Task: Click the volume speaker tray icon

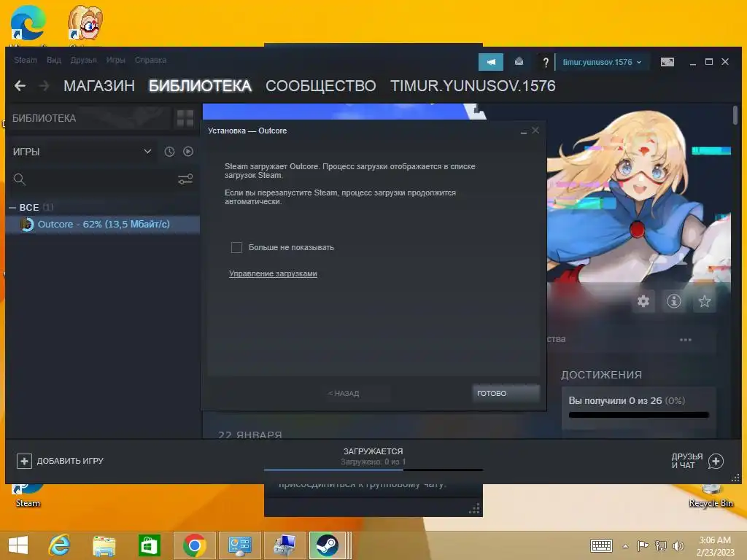Action: coord(678,545)
